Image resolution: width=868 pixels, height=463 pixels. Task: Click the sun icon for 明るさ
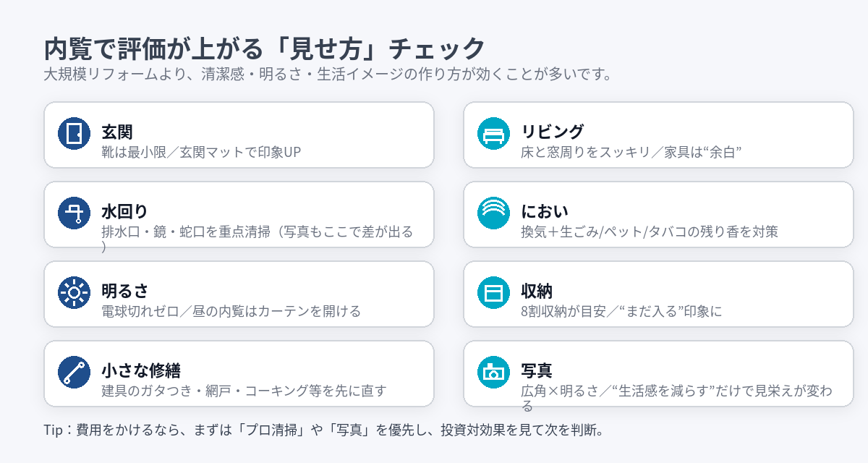click(74, 293)
